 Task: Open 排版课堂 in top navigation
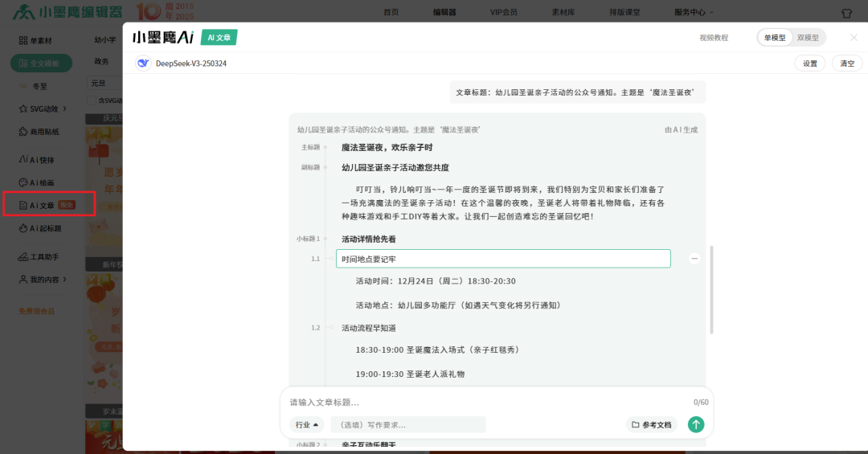[x=624, y=12]
